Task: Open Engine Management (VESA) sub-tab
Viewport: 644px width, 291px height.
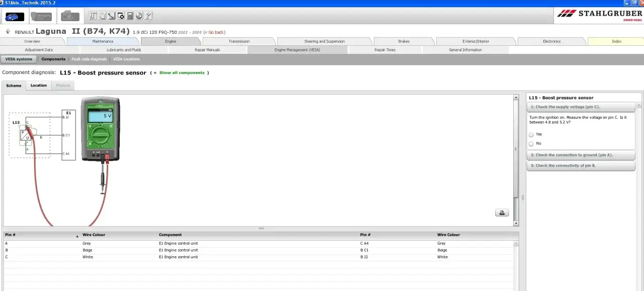Action: 297,50
